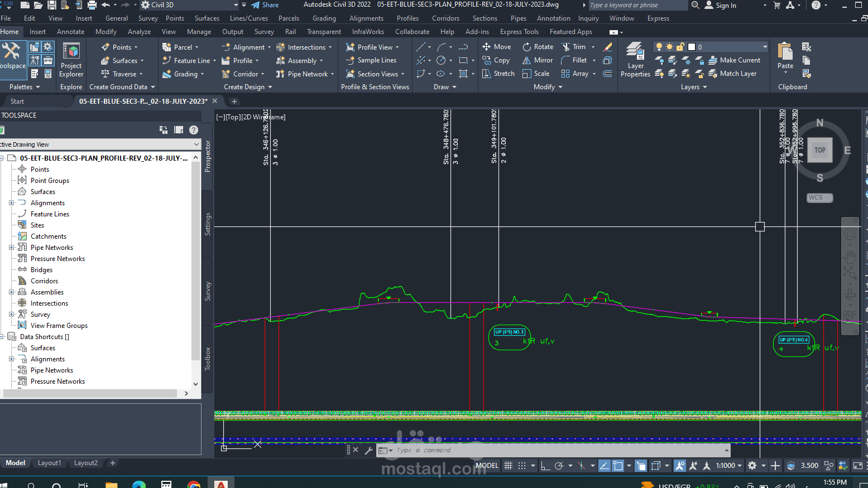Open the Annotate ribbon tab
The image size is (868, 488).
70,32
